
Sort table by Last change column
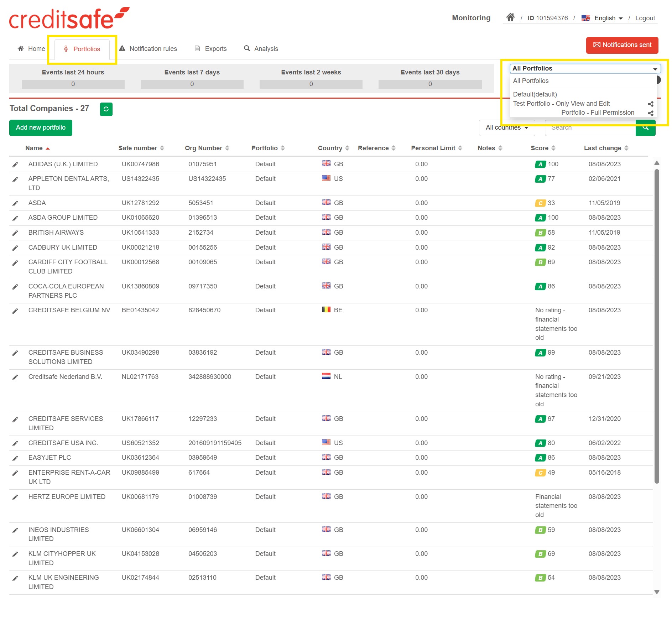(606, 148)
